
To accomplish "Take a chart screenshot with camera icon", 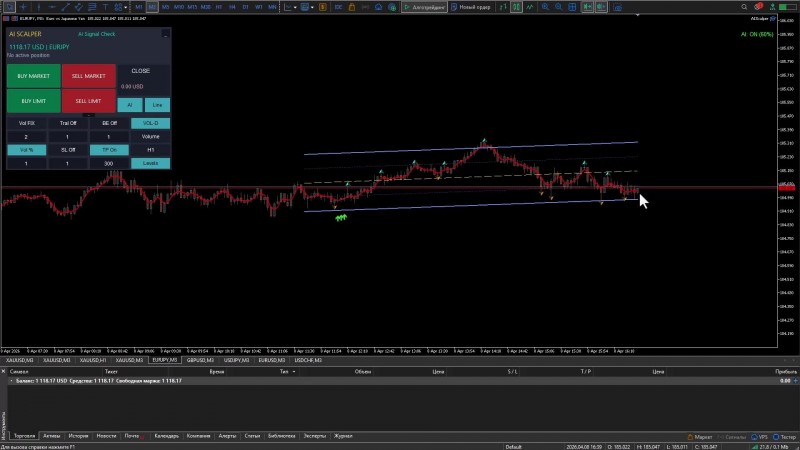I will [617, 7].
